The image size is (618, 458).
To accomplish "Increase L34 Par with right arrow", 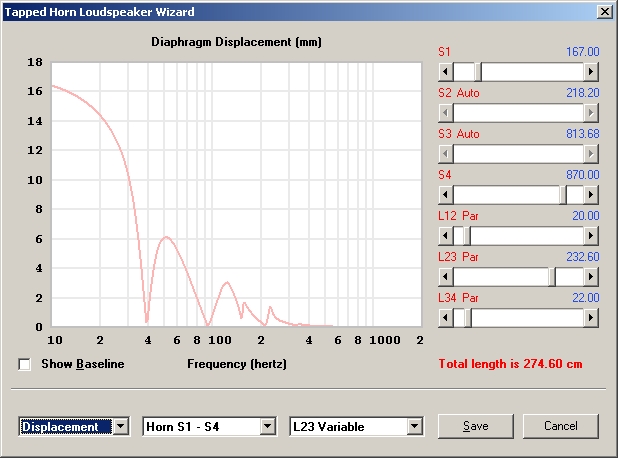I will (591, 318).
